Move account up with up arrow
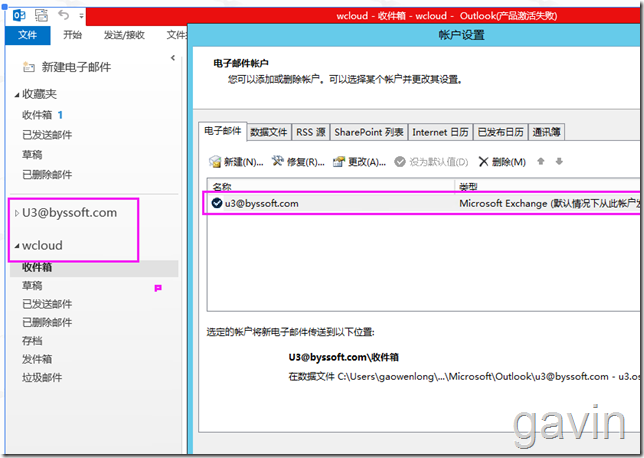The width and height of the screenshot is (644, 458). coord(541,161)
